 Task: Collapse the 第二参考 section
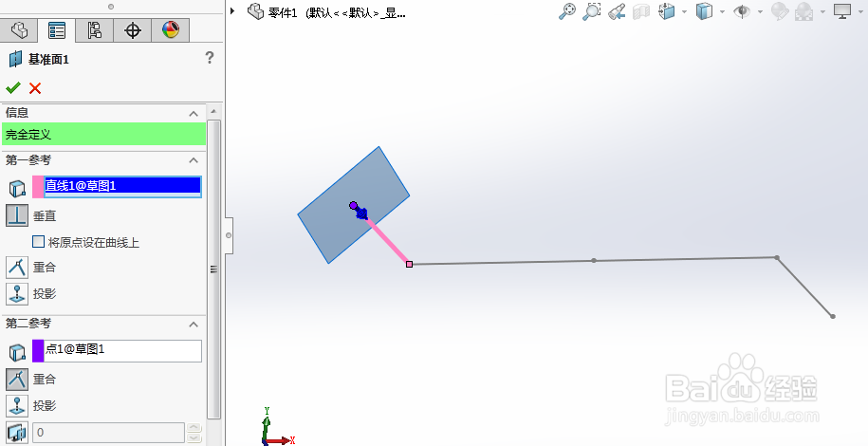click(194, 325)
